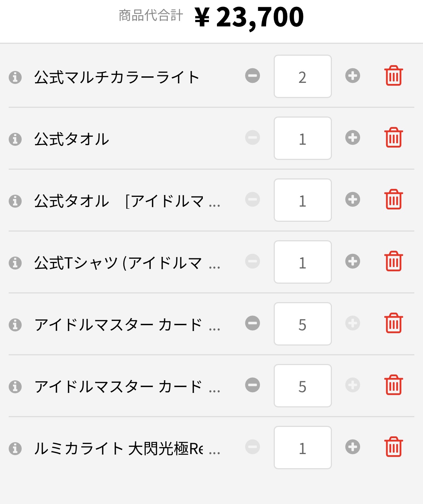This screenshot has height=504, width=423.
Task: Select the quantity field for 公式Tシャツ
Action: tap(303, 262)
